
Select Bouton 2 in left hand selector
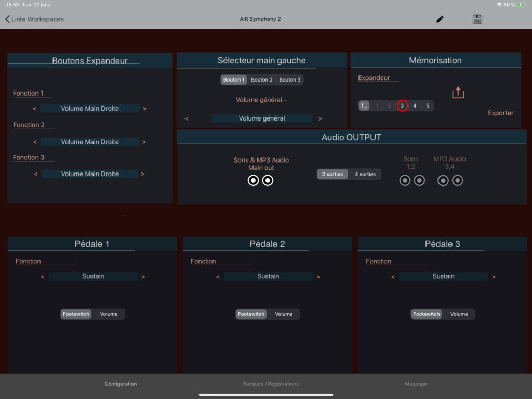pos(261,79)
